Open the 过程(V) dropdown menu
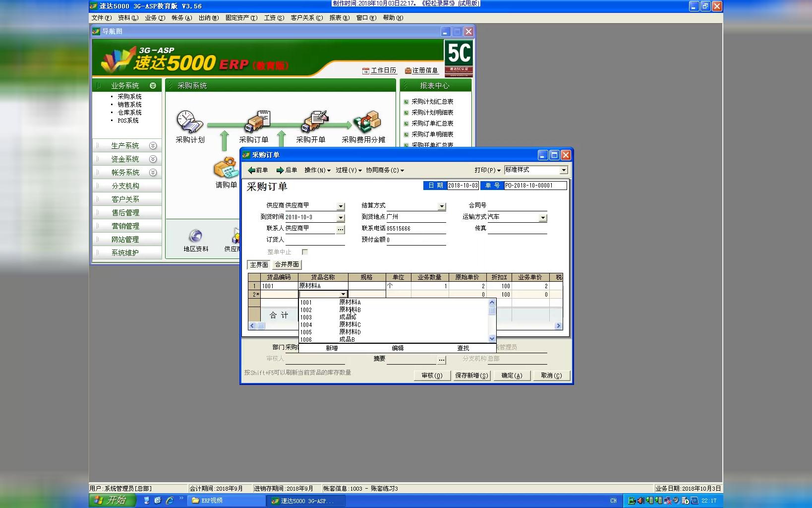This screenshot has height=508, width=812. click(348, 170)
